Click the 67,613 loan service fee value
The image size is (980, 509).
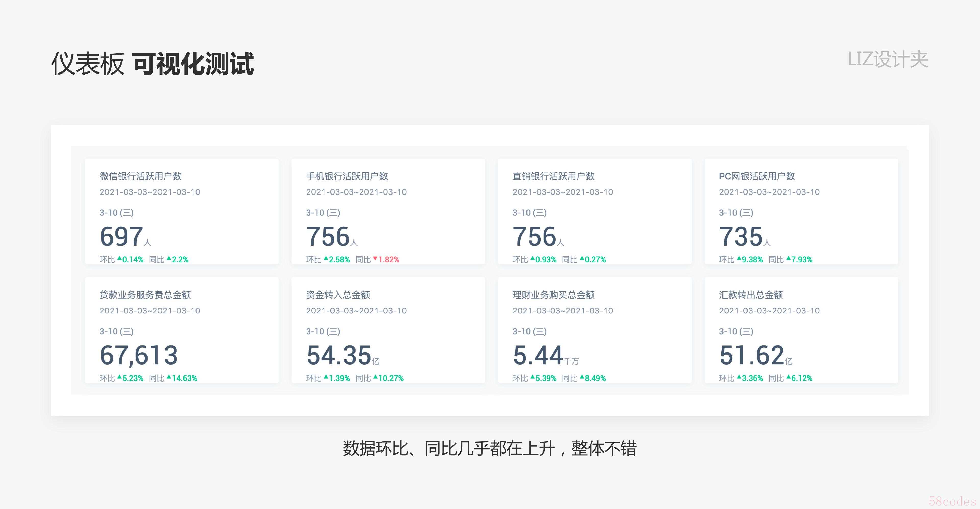pos(139,355)
